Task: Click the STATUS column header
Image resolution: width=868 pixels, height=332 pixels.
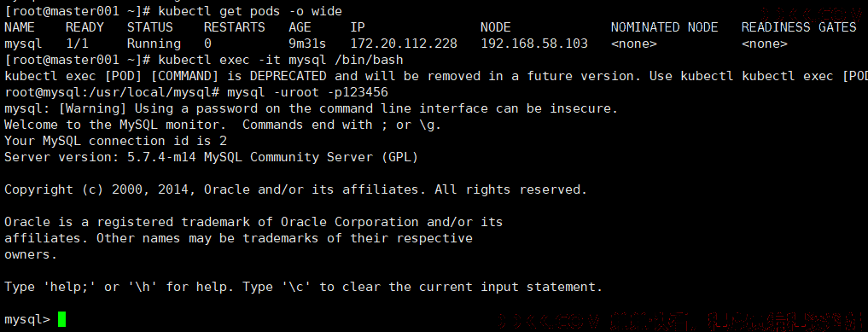Action: (150, 27)
